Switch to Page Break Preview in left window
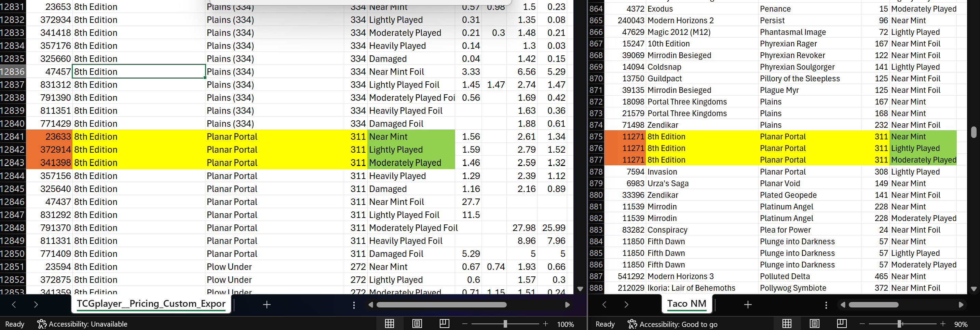Viewport: 980px width, 330px height. (x=444, y=324)
